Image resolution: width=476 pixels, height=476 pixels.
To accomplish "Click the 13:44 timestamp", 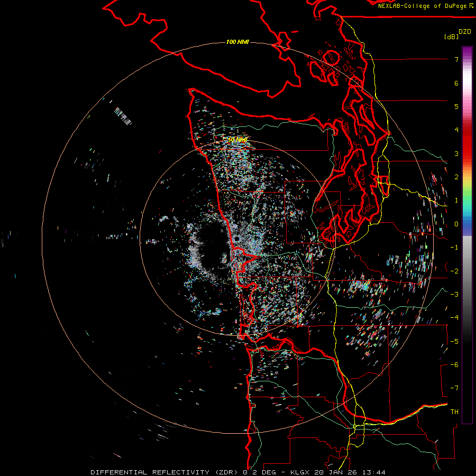I will click(374, 472).
